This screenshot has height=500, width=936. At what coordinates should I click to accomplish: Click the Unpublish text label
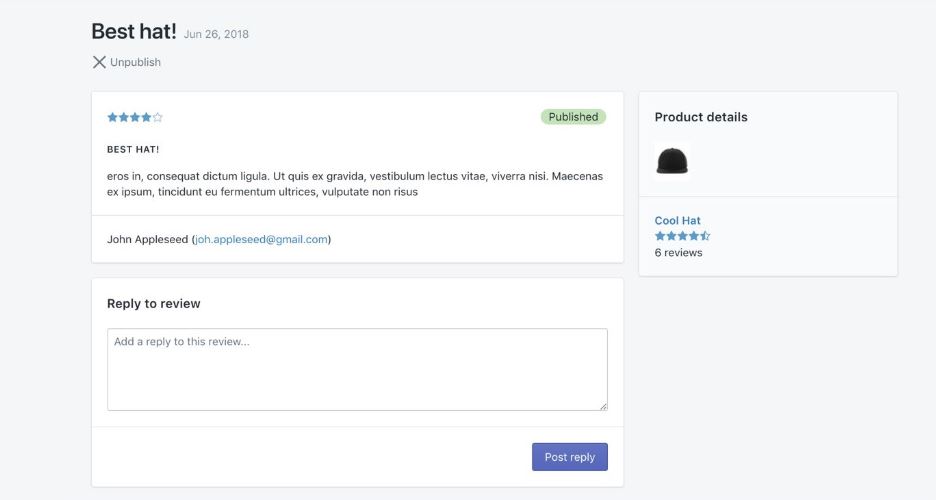coord(135,62)
